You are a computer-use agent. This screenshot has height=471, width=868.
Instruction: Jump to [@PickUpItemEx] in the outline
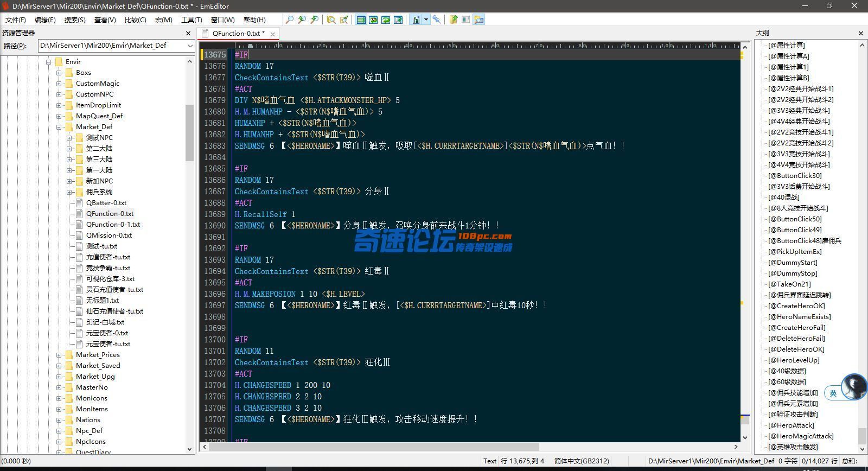[x=795, y=252]
